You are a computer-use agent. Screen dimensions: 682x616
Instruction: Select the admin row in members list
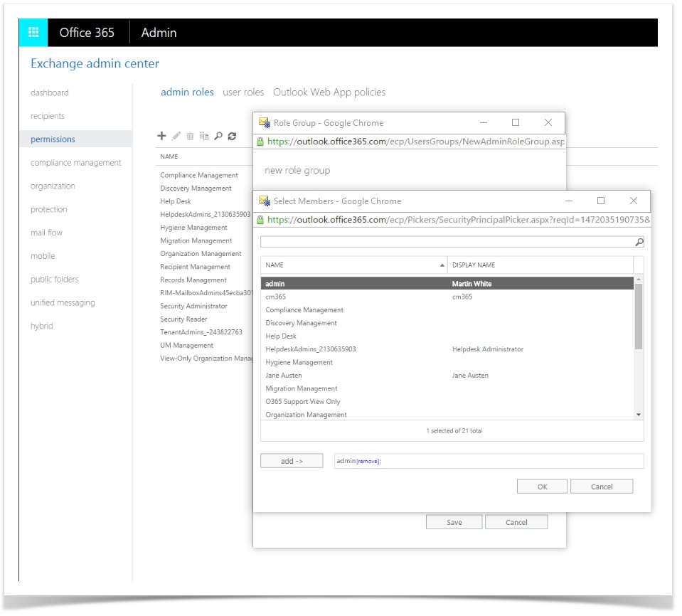click(447, 284)
